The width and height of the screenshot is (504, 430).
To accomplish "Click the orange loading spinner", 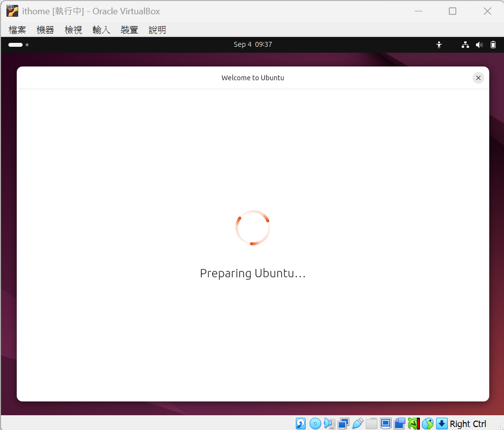I will point(252,228).
